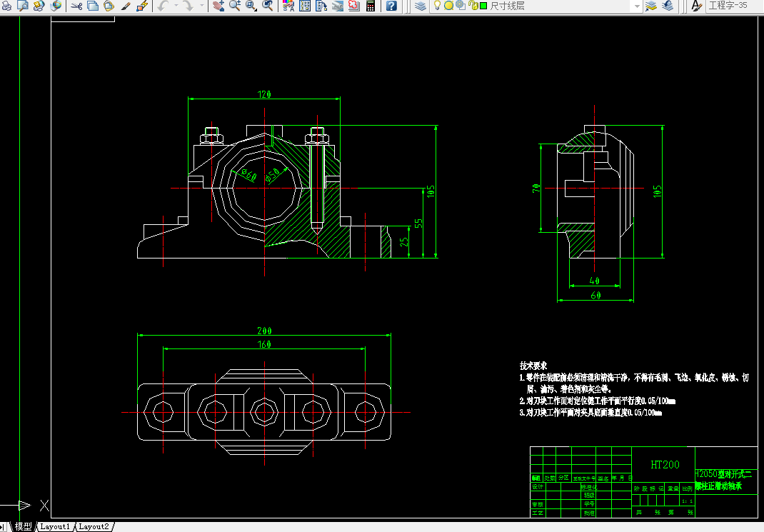Click the Redo arrow

(x=189, y=6)
